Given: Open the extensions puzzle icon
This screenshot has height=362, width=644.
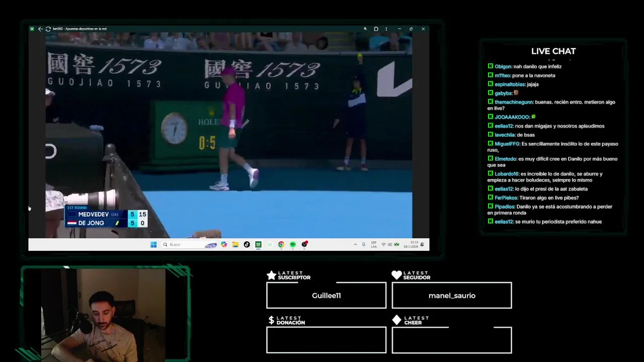Looking at the screenshot, I should pos(376,29).
